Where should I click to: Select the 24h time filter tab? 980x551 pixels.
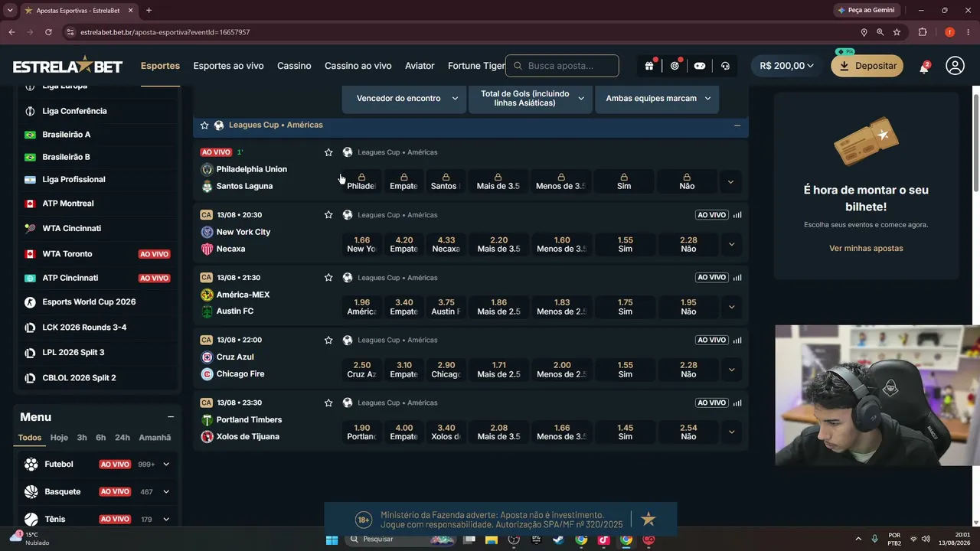[x=122, y=438]
